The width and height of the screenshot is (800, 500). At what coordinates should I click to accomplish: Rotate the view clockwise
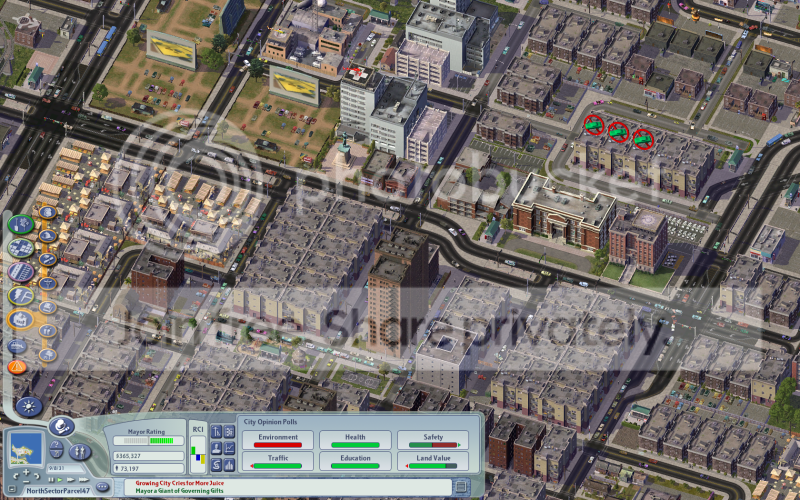click(37, 477)
